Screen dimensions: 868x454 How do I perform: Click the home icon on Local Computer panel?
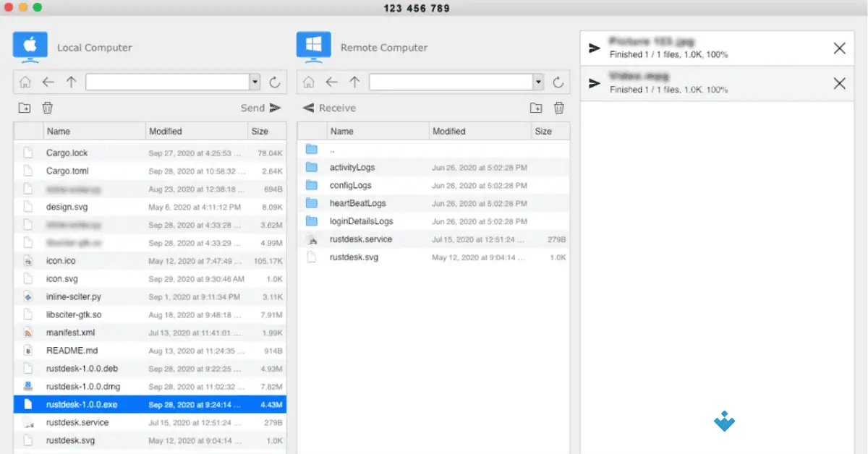click(x=25, y=82)
